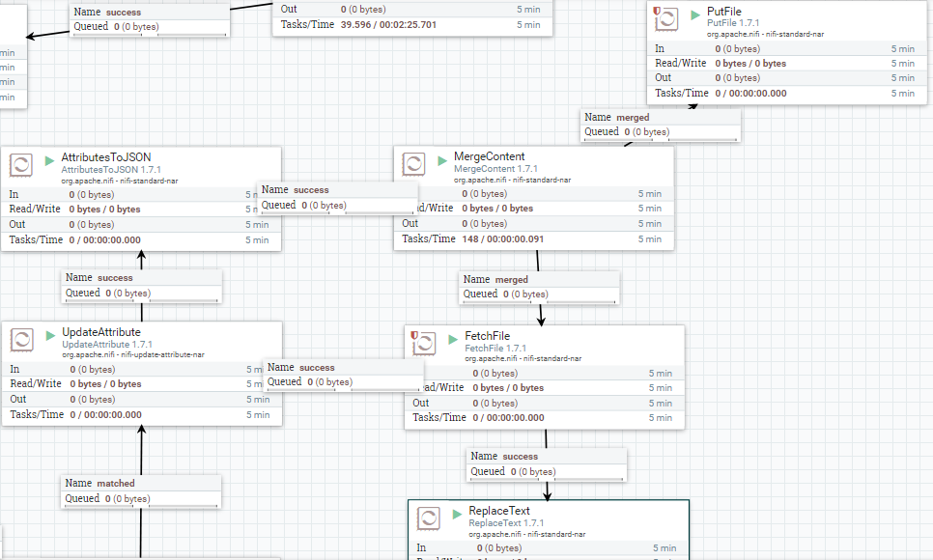
Task: Click the UpdateAttribute processor type icon
Action: click(21, 339)
